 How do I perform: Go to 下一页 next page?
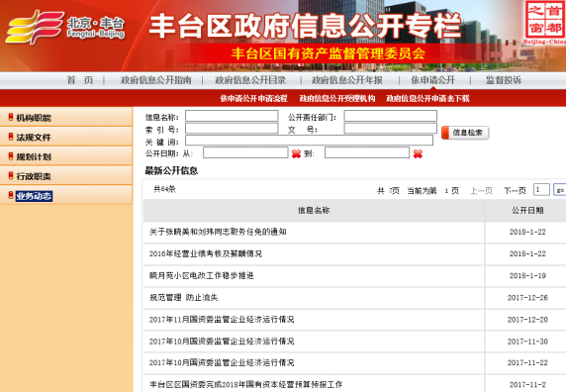[515, 191]
